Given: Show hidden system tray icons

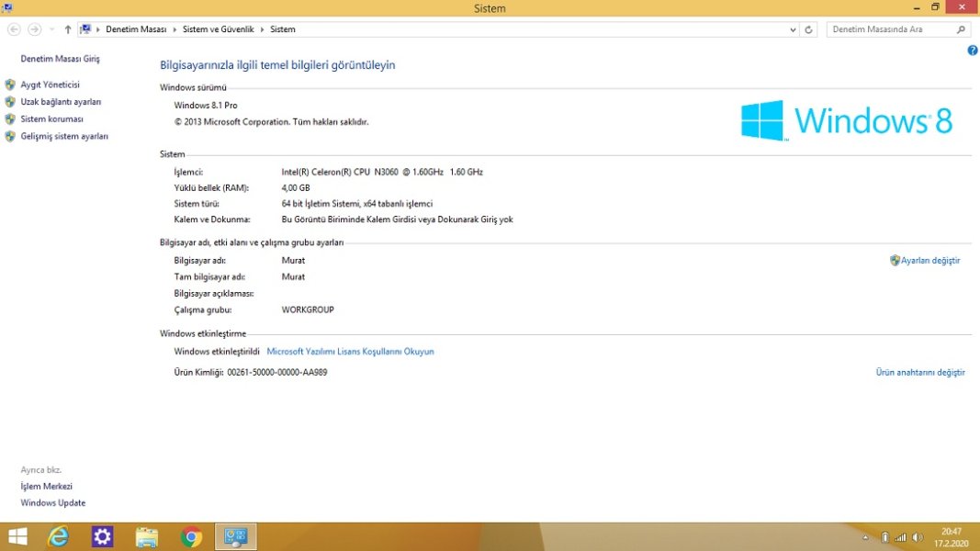Looking at the screenshot, I should 865,537.
